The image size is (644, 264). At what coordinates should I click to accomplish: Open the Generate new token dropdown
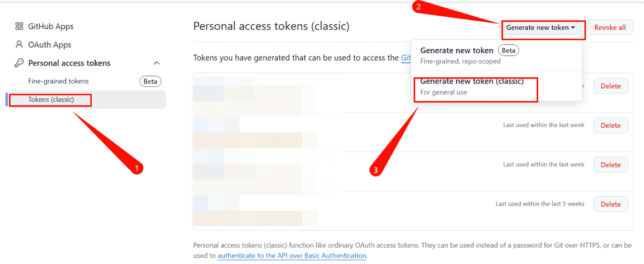540,27
